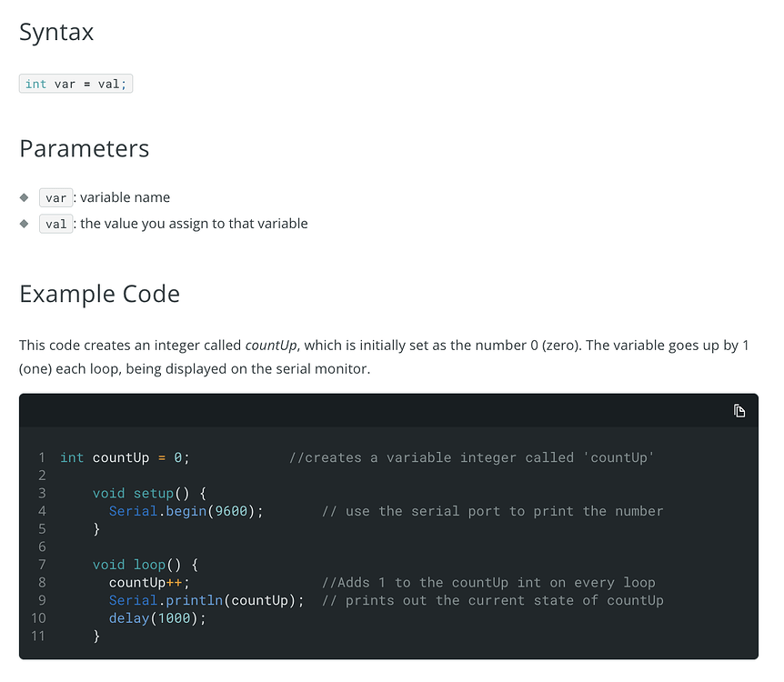784x682 pixels.
Task: Click the 'void loop()' code line
Action: [146, 565]
